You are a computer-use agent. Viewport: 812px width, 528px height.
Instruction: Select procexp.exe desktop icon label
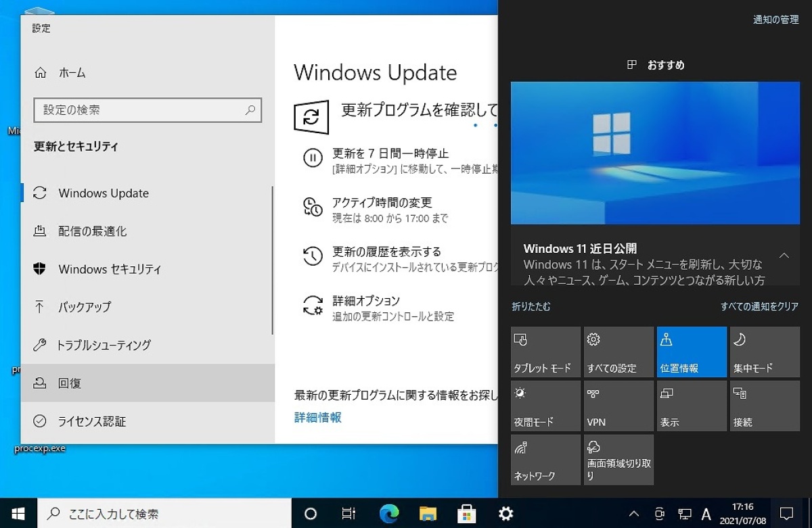[40, 448]
